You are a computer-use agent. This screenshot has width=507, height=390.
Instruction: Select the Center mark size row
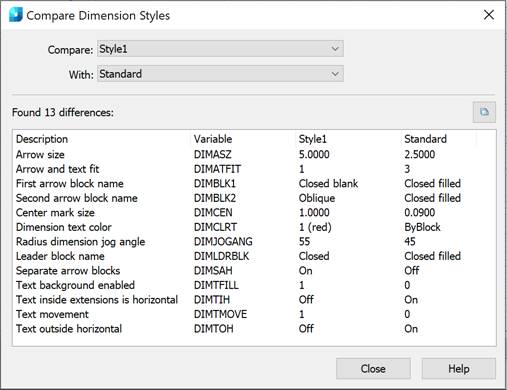click(254, 212)
